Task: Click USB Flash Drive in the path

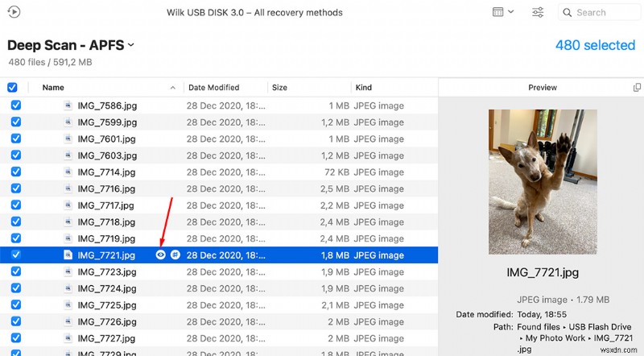Action: pos(600,327)
